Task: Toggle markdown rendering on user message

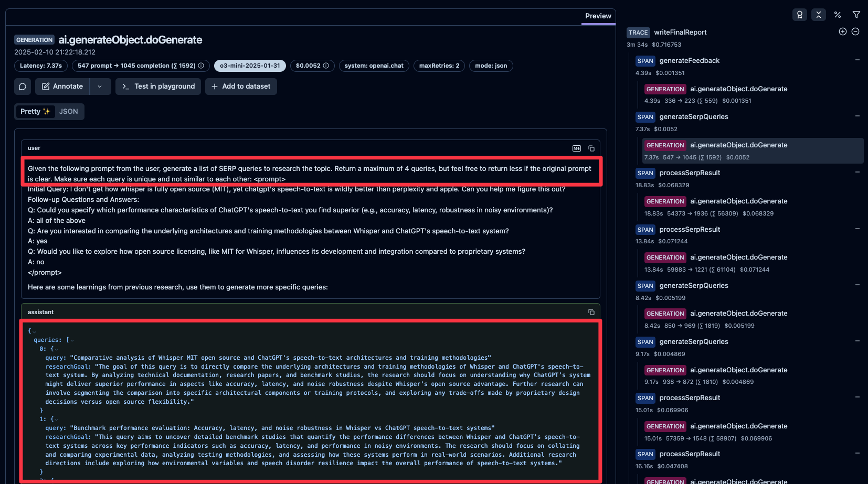Action: pos(577,148)
